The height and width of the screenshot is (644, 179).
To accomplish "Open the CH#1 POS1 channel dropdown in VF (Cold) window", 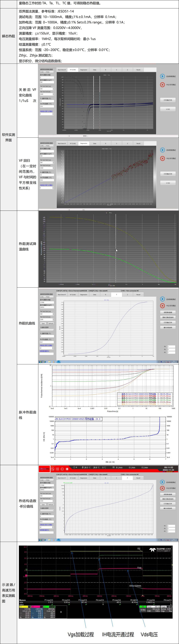I will (47, 72).
